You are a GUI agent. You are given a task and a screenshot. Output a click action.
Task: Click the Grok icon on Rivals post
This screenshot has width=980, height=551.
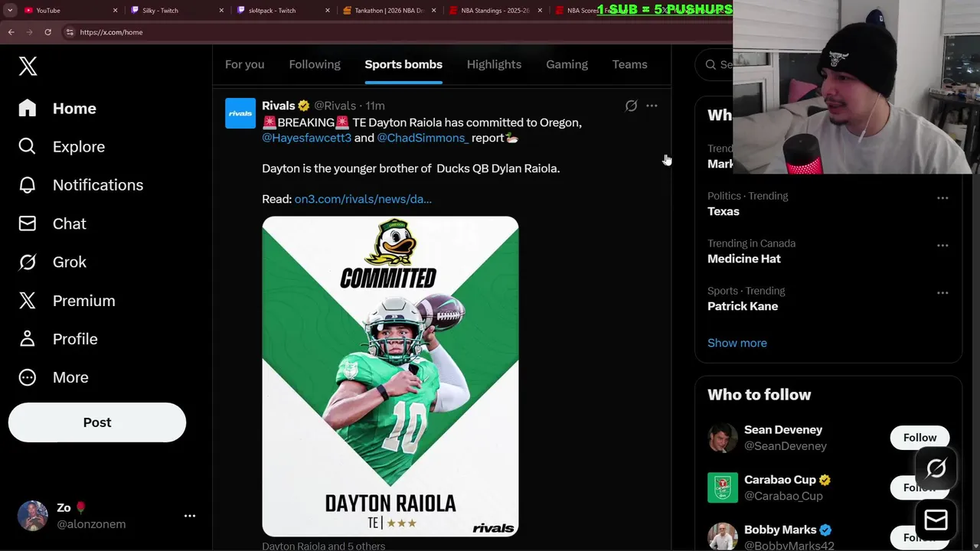[x=631, y=106]
